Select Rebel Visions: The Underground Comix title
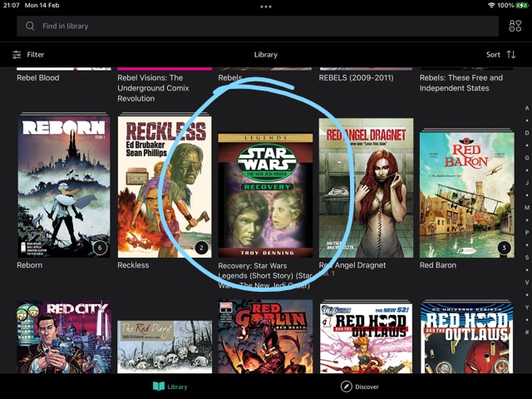The height and width of the screenshot is (399, 532). 153,88
